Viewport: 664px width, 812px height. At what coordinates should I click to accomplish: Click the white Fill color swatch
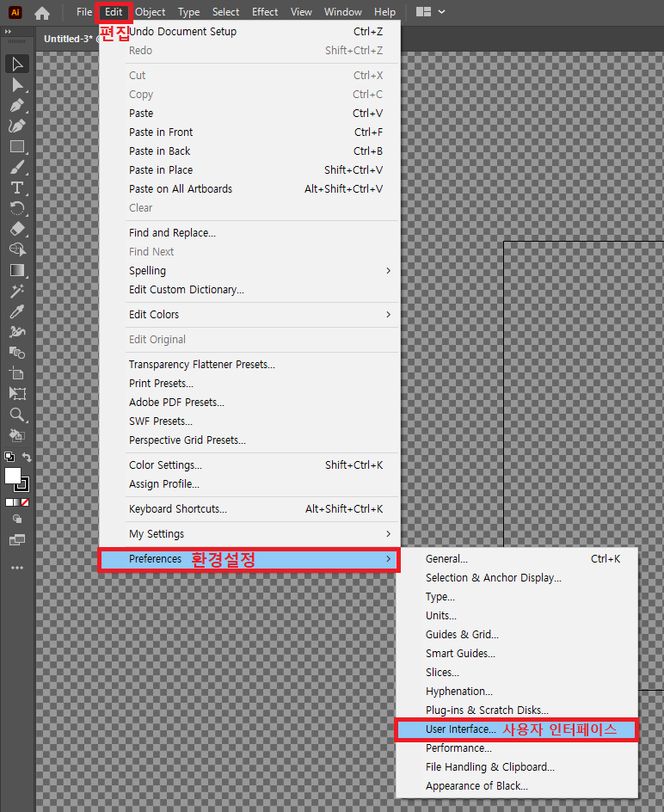coord(11,475)
